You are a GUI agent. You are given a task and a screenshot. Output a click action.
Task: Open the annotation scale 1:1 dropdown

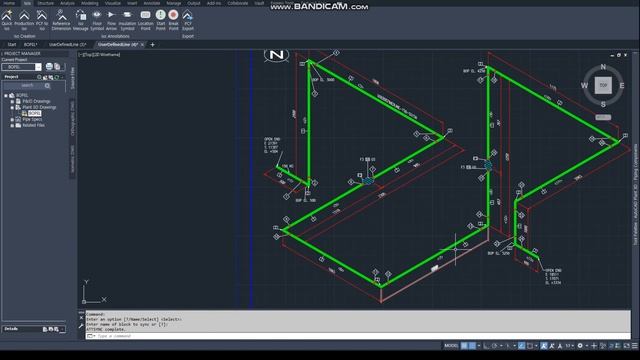[x=569, y=346]
